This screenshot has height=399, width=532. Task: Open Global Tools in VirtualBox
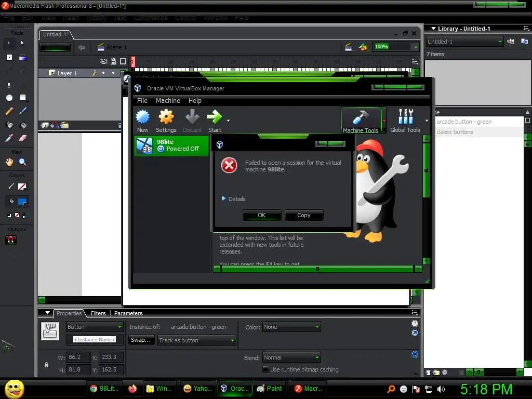(x=405, y=121)
